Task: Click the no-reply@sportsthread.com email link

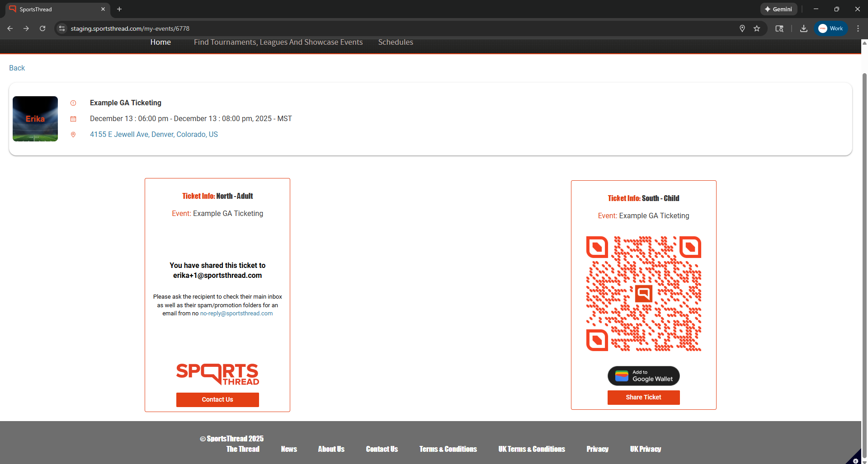Action: (x=236, y=313)
